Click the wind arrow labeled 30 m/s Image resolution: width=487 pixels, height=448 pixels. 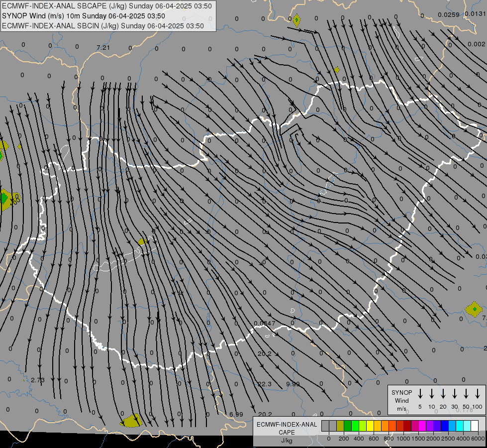(455, 394)
